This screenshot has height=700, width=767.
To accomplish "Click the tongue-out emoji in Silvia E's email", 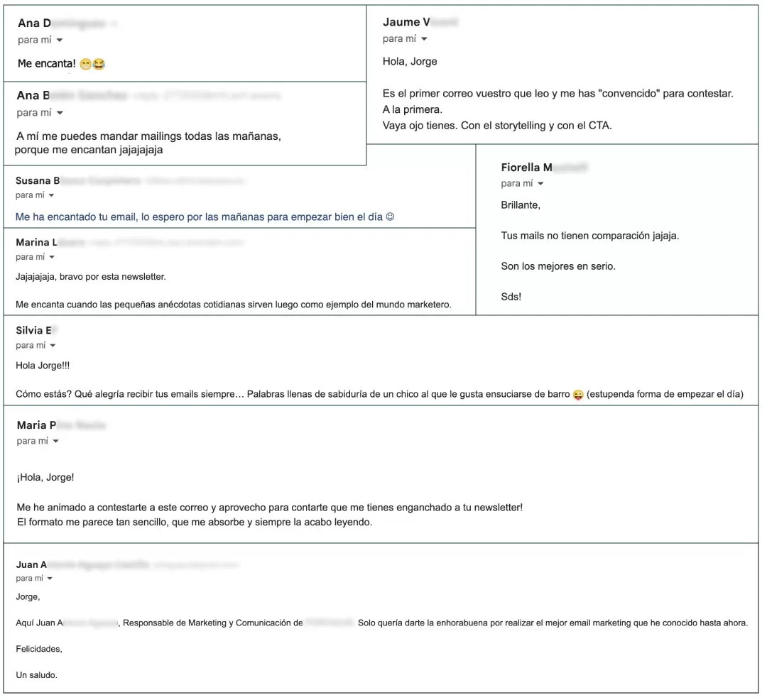I will click(x=578, y=395).
